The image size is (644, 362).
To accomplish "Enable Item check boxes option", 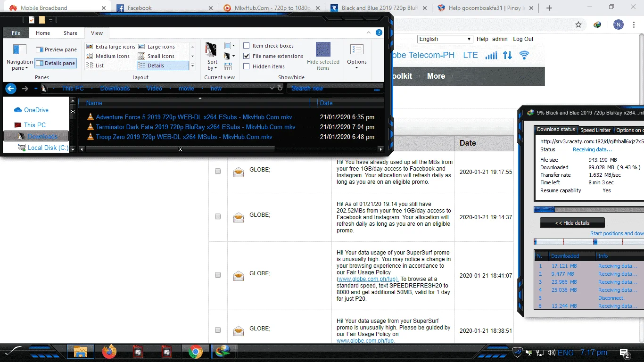I will (x=246, y=46).
